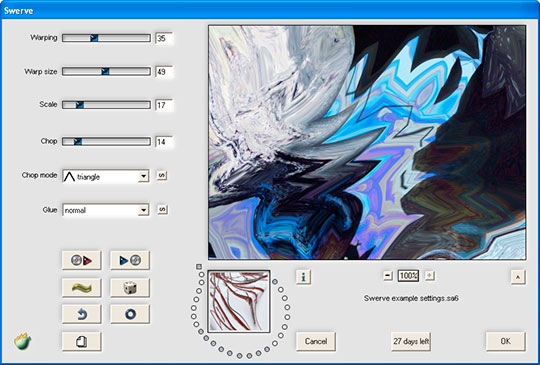The height and width of the screenshot is (365, 540).
Task: Click the '27 days left' trial button
Action: 411,341
